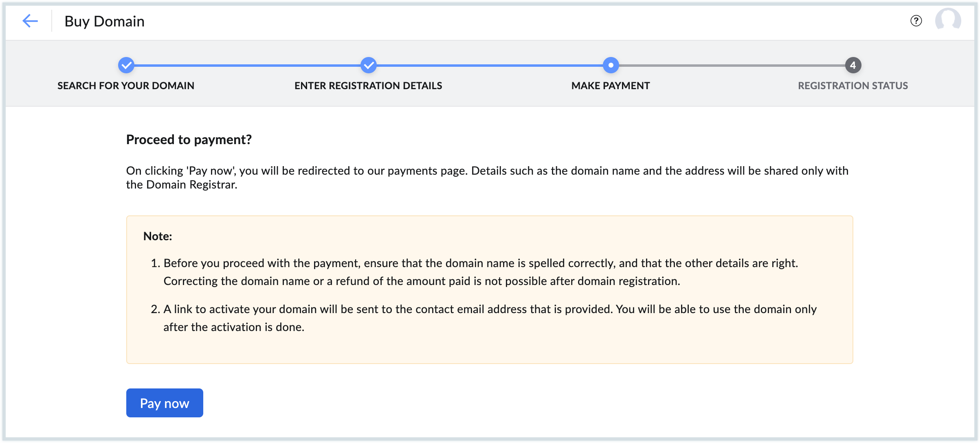Go to Enter Registration Details step label
The height and width of the screenshot is (443, 980).
click(368, 86)
